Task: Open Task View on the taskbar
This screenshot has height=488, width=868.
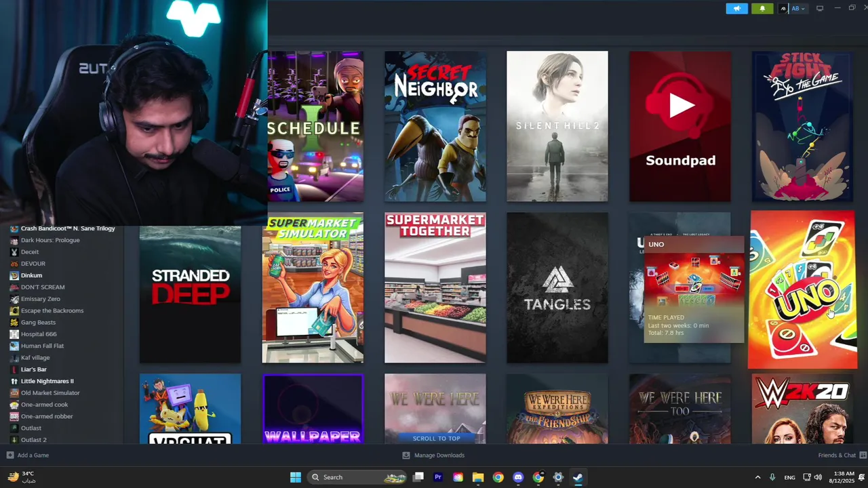Action: coord(418,477)
